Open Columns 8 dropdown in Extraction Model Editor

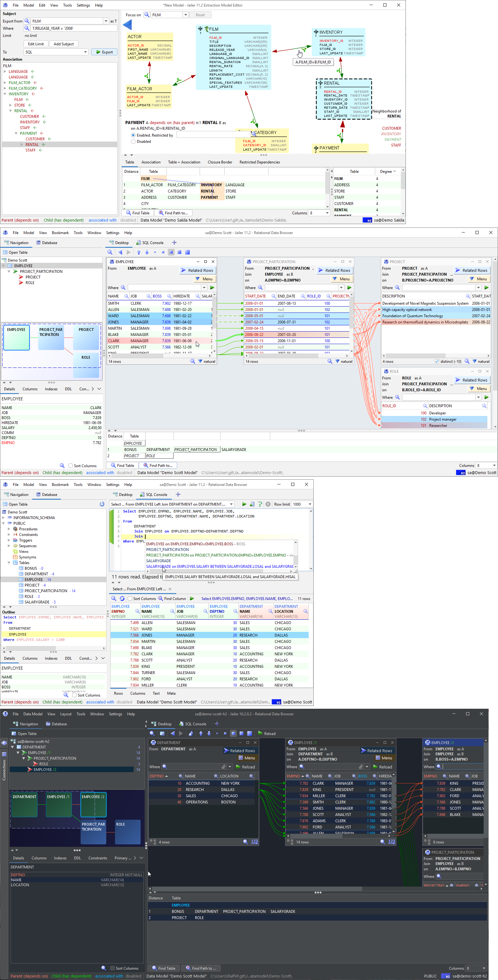[x=327, y=213]
